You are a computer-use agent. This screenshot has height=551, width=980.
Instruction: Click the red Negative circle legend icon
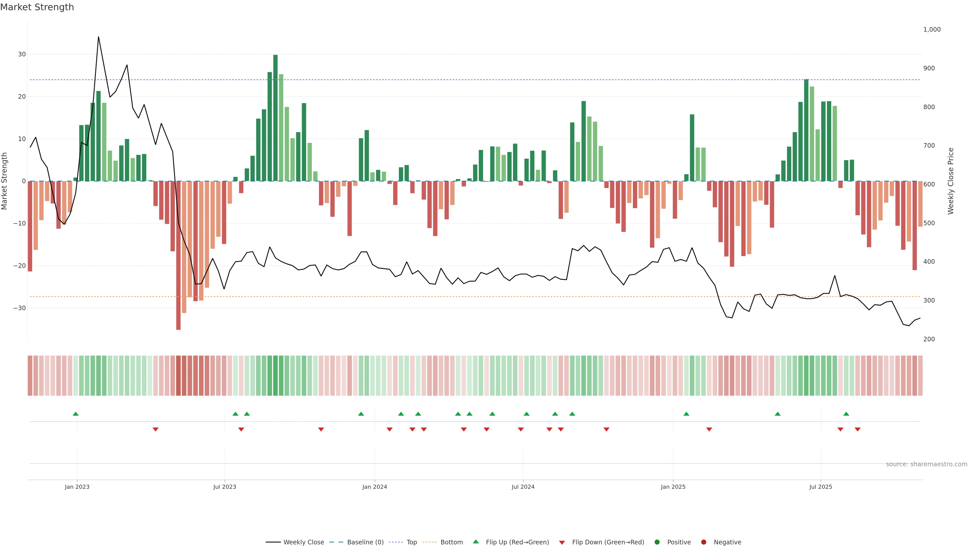tap(703, 542)
